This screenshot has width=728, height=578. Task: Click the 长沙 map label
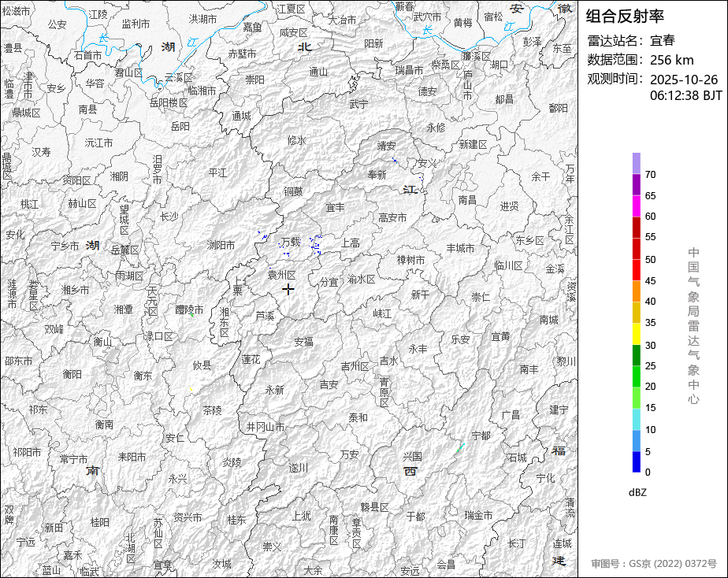pyautogui.click(x=169, y=217)
